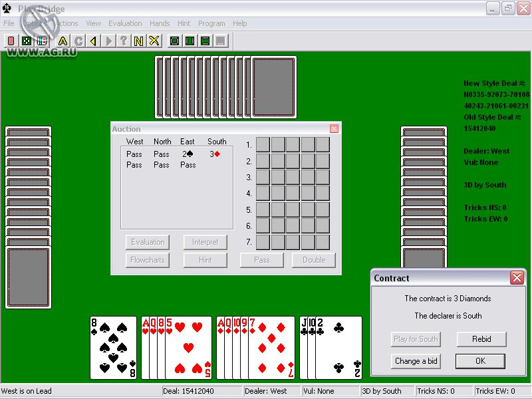The width and height of the screenshot is (532, 399).
Task: Open the Actions menu
Action: pos(66,23)
